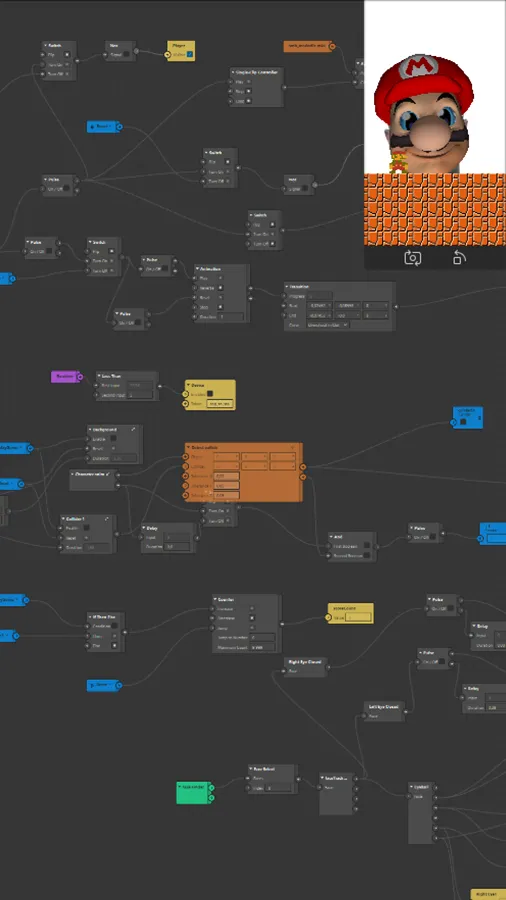Image resolution: width=506 pixels, height=900 pixels.
Task: Toggle the checkbox in the yellow node after Less Than
Action: click(211, 394)
